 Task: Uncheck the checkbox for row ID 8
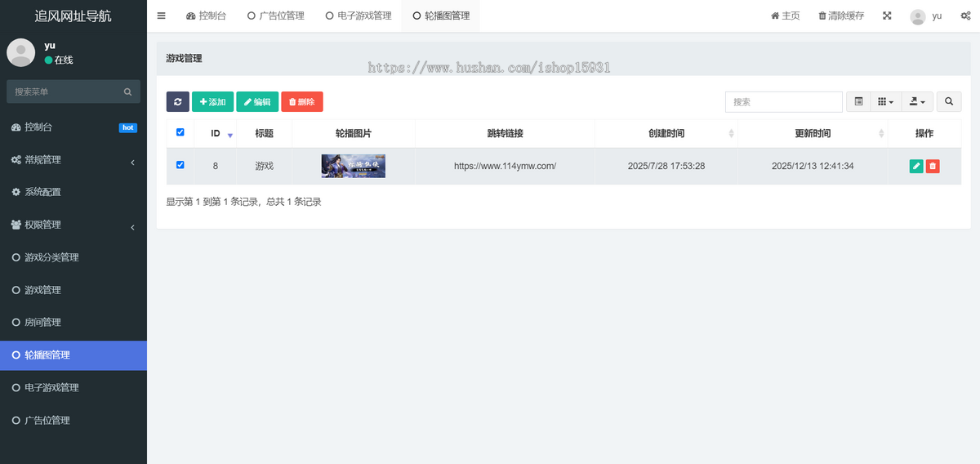coord(180,165)
